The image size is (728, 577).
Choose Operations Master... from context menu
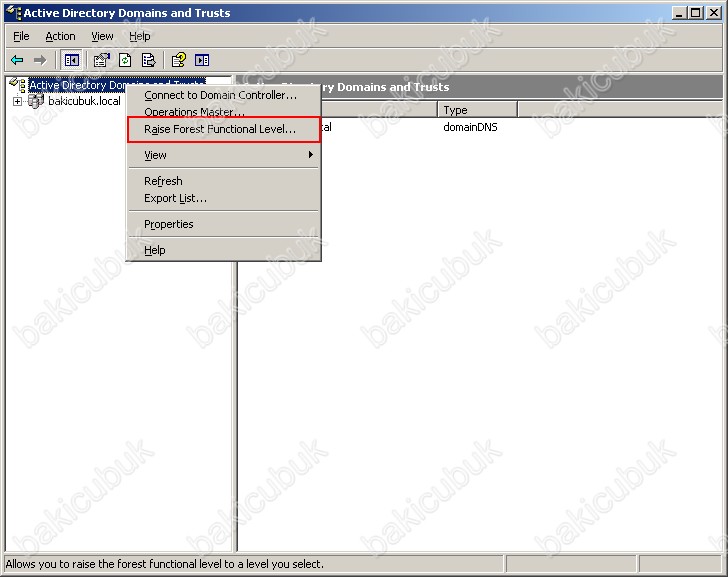[x=223, y=111]
